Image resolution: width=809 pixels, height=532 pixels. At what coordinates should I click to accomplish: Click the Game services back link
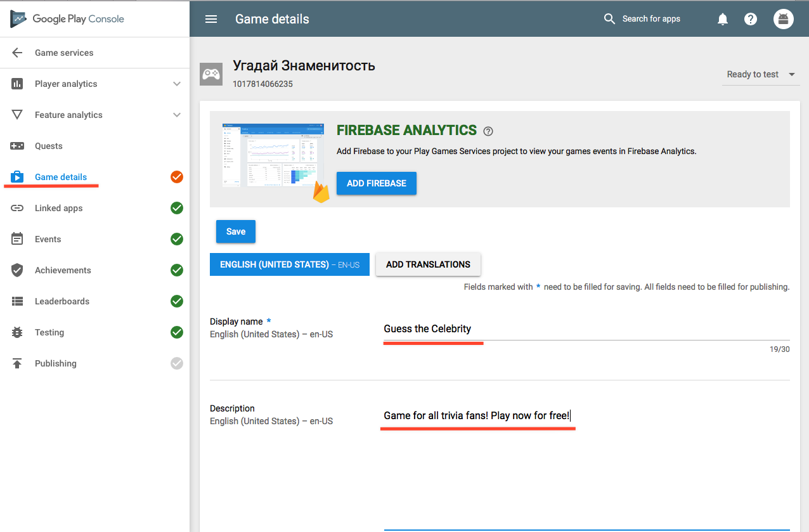tap(64, 53)
